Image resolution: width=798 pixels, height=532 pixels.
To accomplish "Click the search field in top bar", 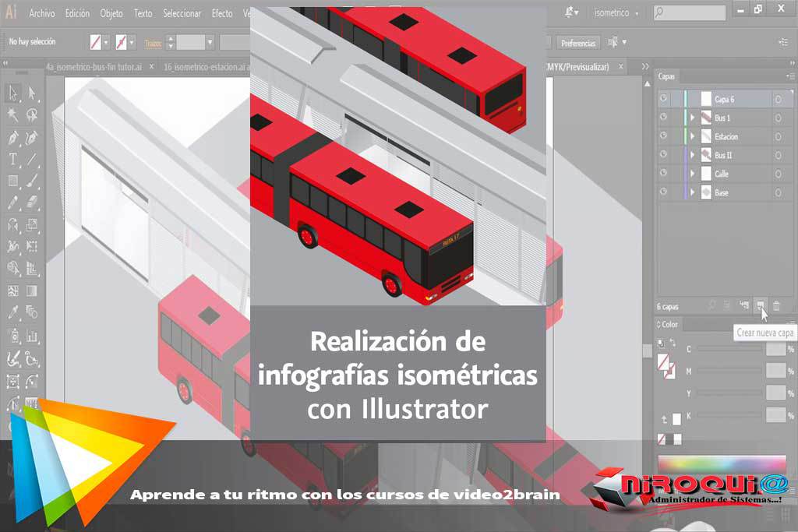I will (x=690, y=12).
